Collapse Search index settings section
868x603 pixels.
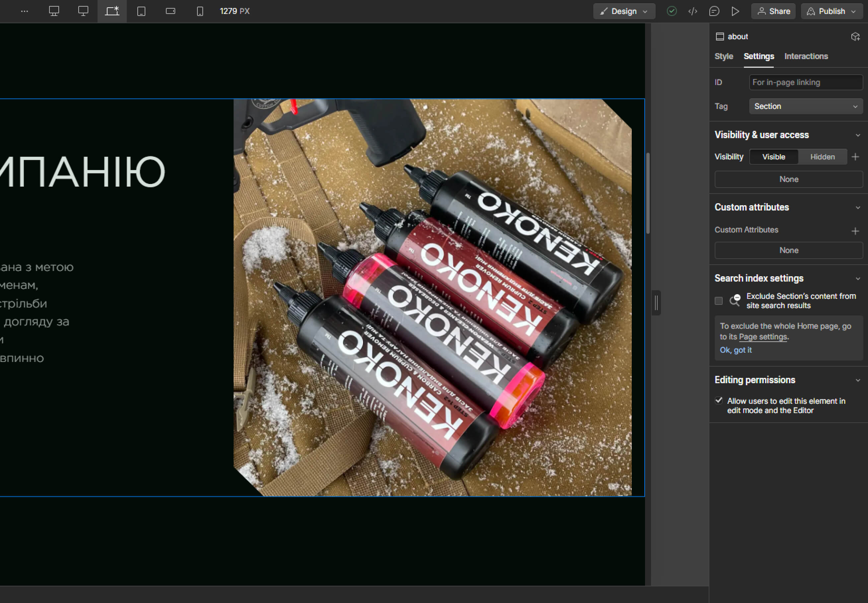point(858,279)
